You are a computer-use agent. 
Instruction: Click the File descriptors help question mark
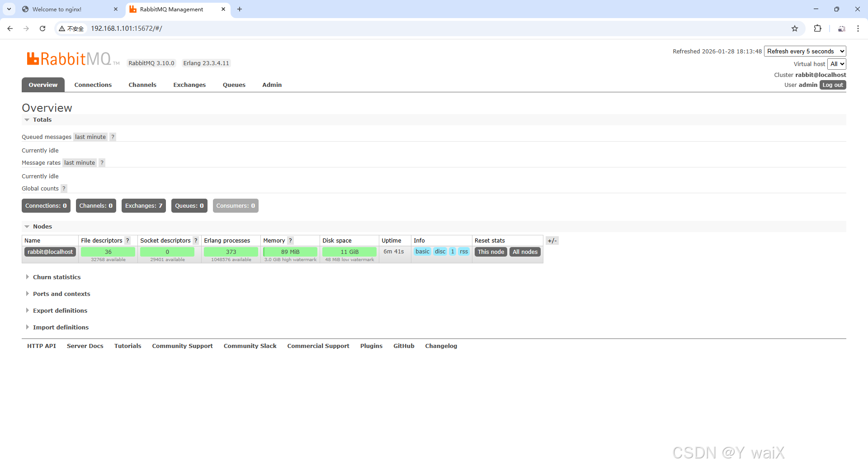127,241
